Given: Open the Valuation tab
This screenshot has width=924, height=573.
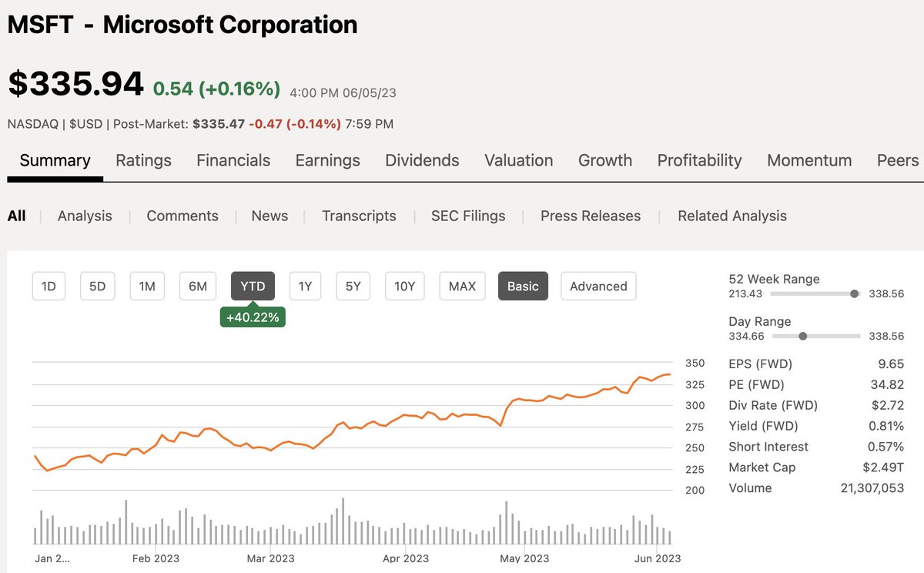Looking at the screenshot, I should point(518,160).
